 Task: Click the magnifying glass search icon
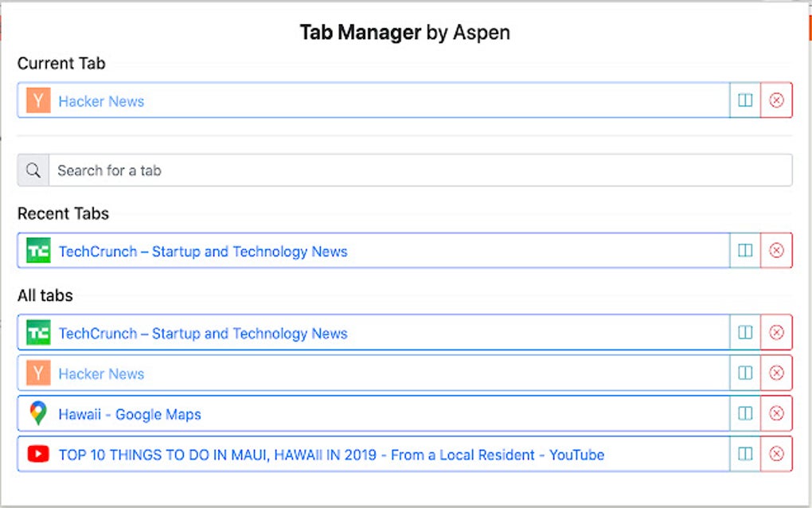point(33,170)
